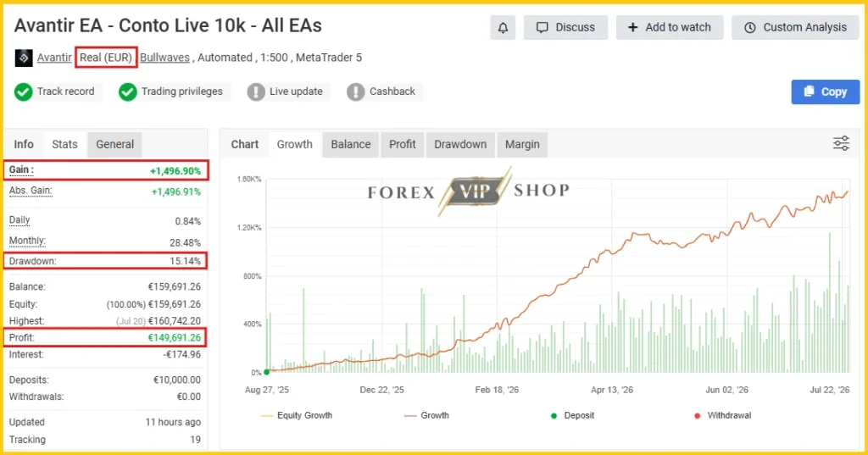Viewport: 868px width, 455px height.
Task: Select the Info tab
Action: (24, 145)
